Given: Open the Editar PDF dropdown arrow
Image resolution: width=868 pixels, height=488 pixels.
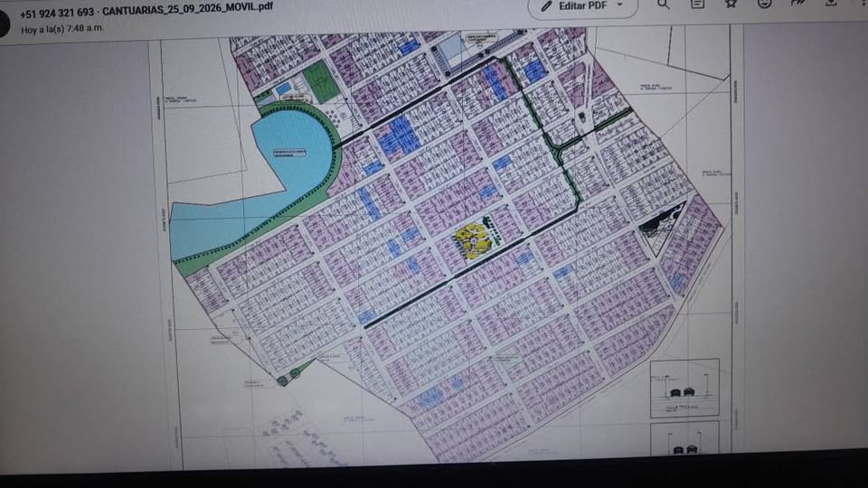Looking at the screenshot, I should 620,5.
